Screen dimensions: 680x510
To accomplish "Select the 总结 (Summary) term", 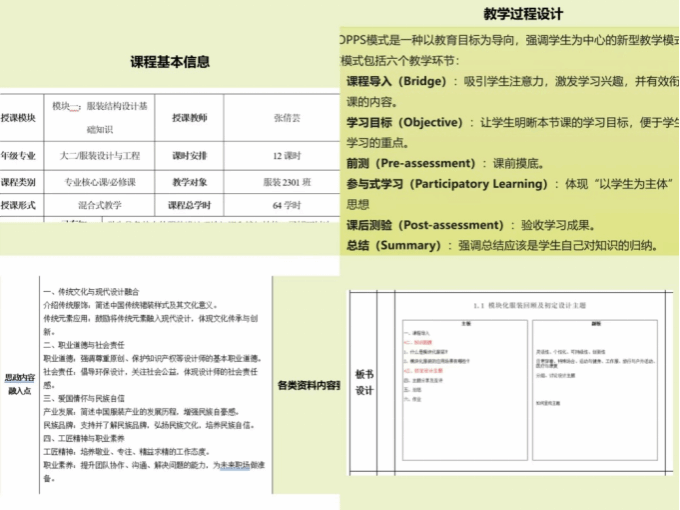I will [x=393, y=245].
